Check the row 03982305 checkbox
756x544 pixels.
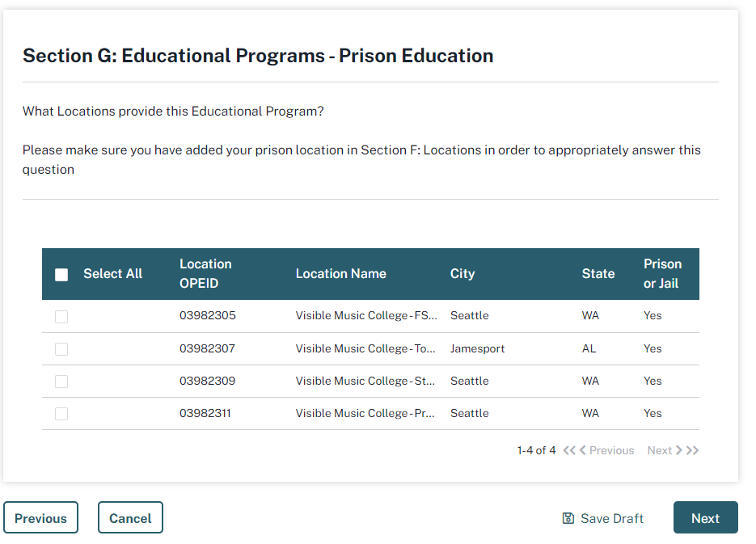click(61, 317)
